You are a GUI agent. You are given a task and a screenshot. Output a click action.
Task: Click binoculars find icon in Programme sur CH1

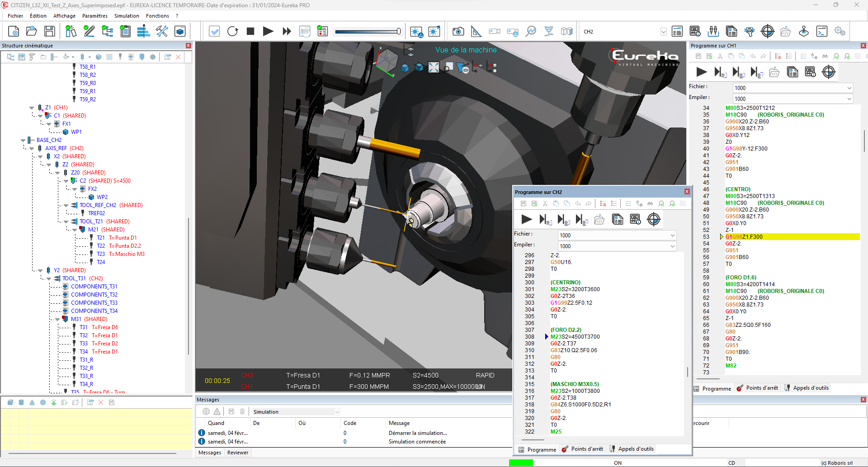click(825, 57)
